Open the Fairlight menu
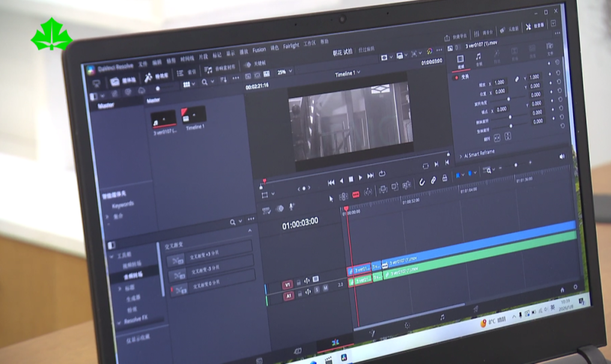This screenshot has width=611, height=364. click(291, 46)
